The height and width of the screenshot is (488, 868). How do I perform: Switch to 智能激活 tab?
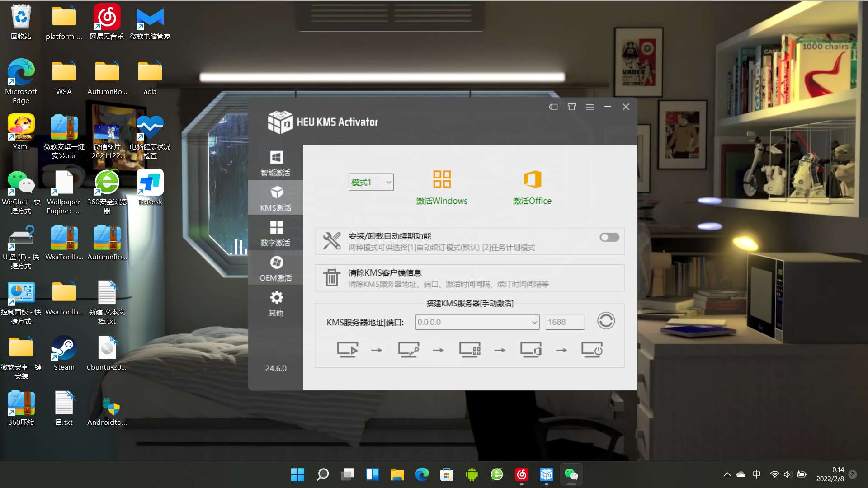tap(275, 163)
